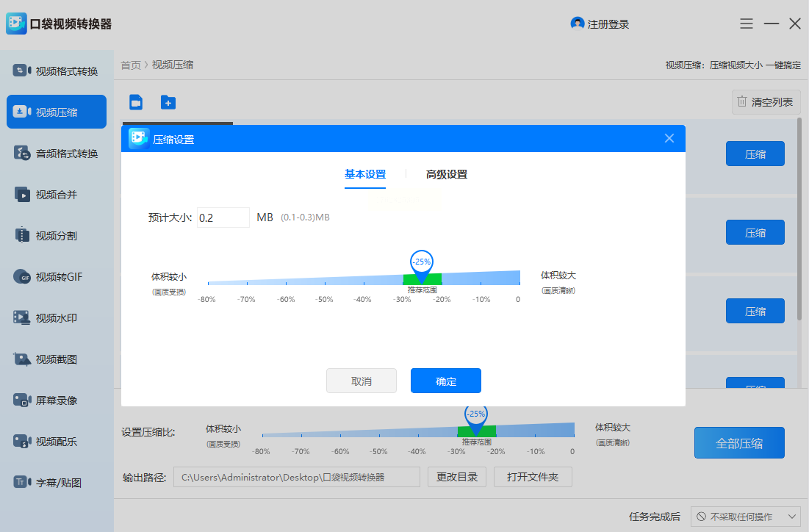The width and height of the screenshot is (809, 532).
Task: Open the hamburger menu in title bar
Action: click(747, 24)
